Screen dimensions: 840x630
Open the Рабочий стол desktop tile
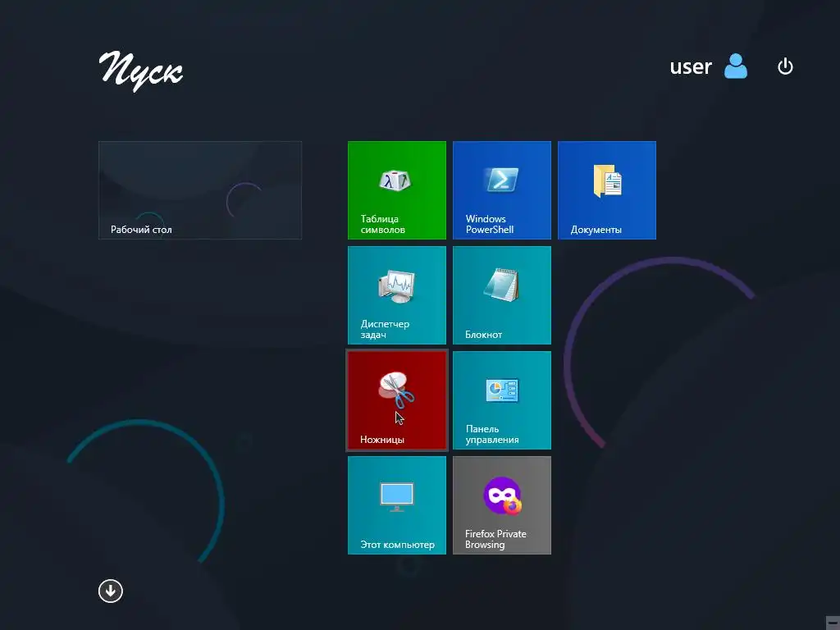click(x=200, y=190)
